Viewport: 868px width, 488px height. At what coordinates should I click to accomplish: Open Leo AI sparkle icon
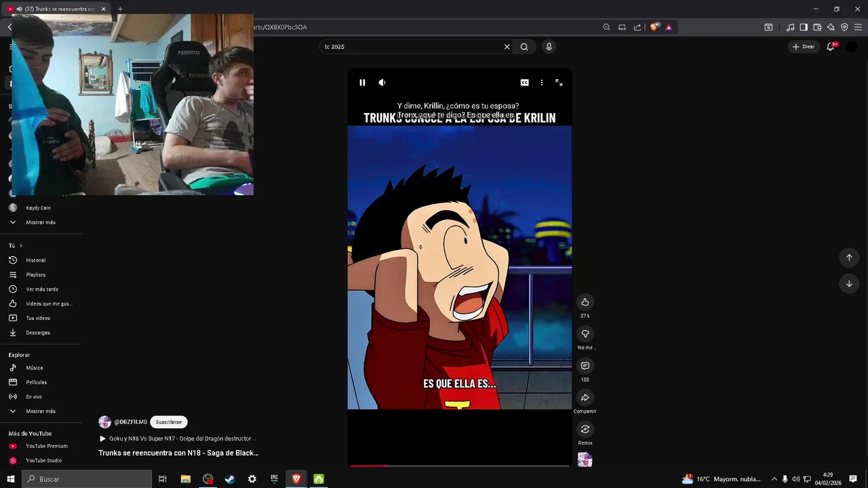click(831, 27)
